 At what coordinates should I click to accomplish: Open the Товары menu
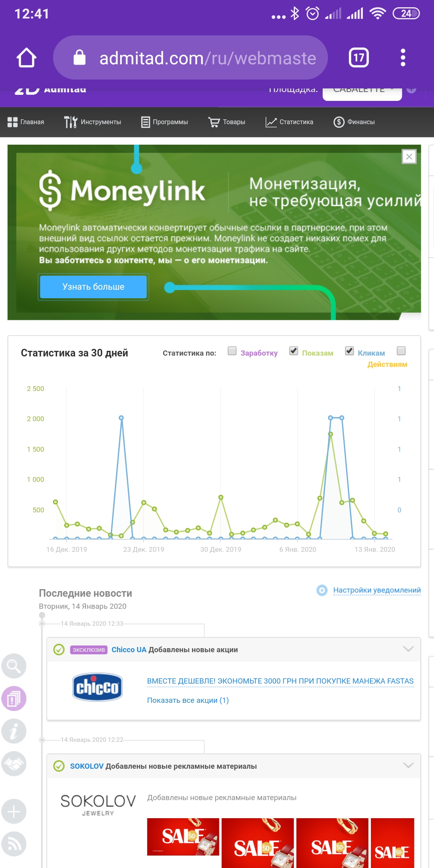[x=227, y=122]
